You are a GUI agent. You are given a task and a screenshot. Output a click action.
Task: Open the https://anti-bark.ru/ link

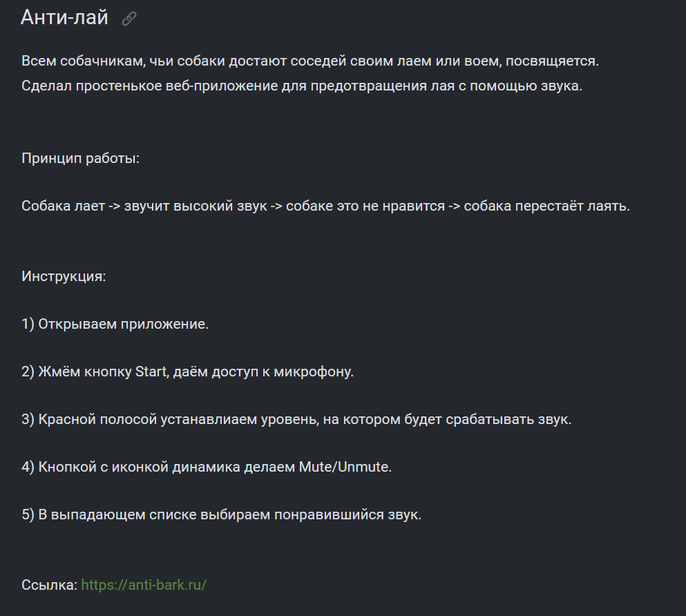(x=144, y=585)
